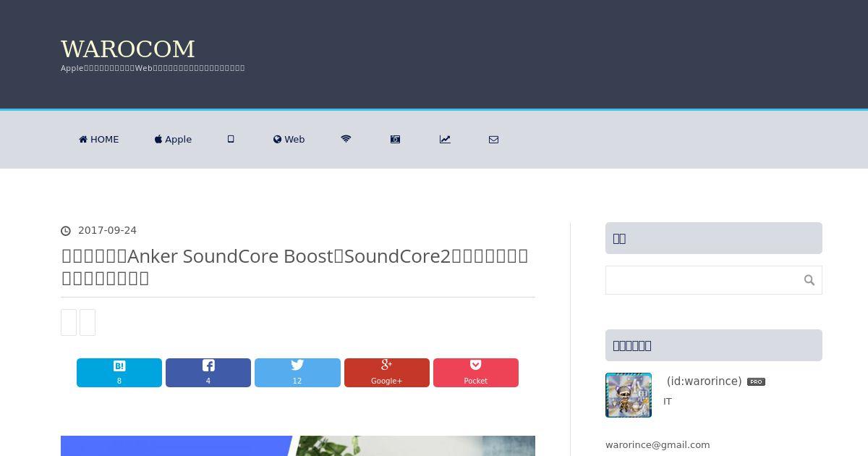The height and width of the screenshot is (456, 868).
Task: Share on Google+ button
Action: (x=387, y=373)
